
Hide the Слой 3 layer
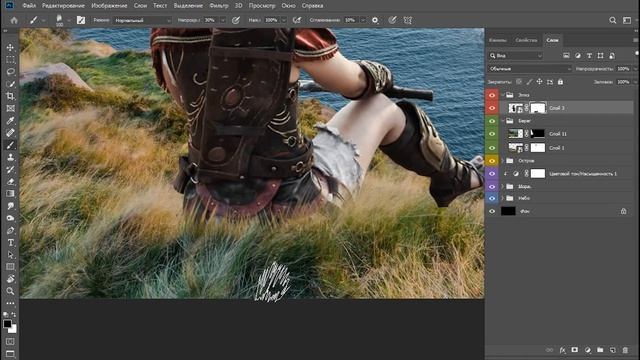492,108
